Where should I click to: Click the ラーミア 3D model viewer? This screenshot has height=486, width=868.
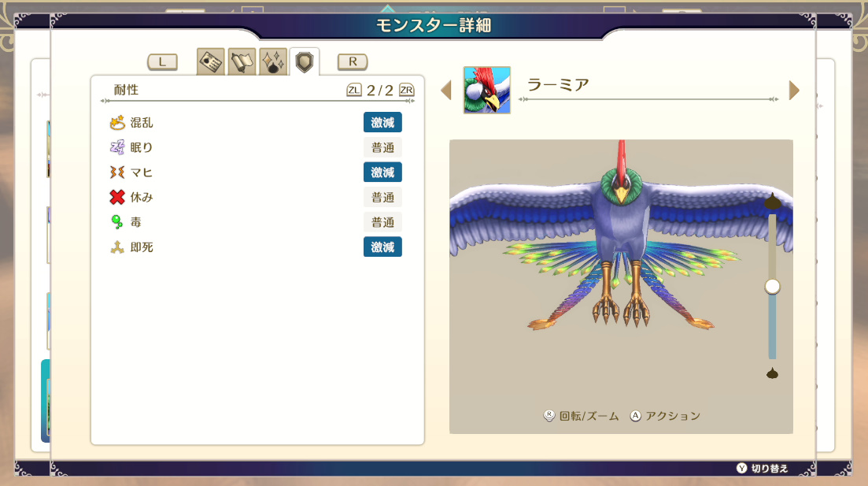tap(621, 287)
